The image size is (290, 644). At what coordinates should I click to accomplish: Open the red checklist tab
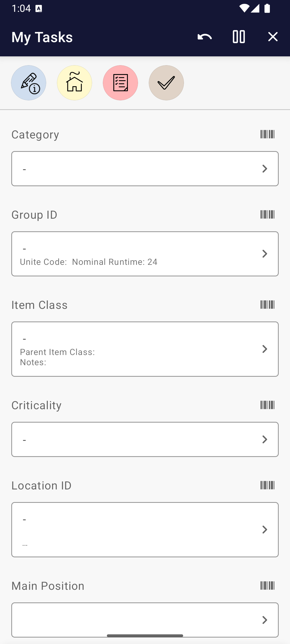pos(121,83)
